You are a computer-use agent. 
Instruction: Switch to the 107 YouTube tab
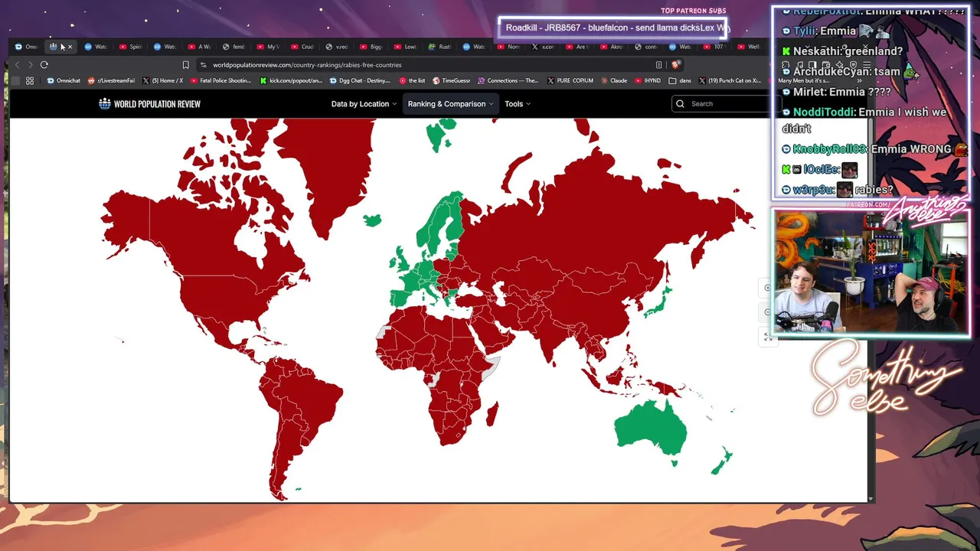(715, 47)
